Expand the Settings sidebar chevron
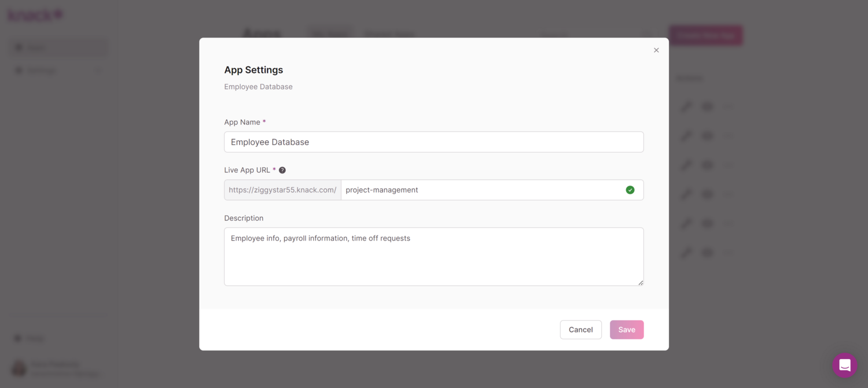The width and height of the screenshot is (868, 388). (98, 71)
